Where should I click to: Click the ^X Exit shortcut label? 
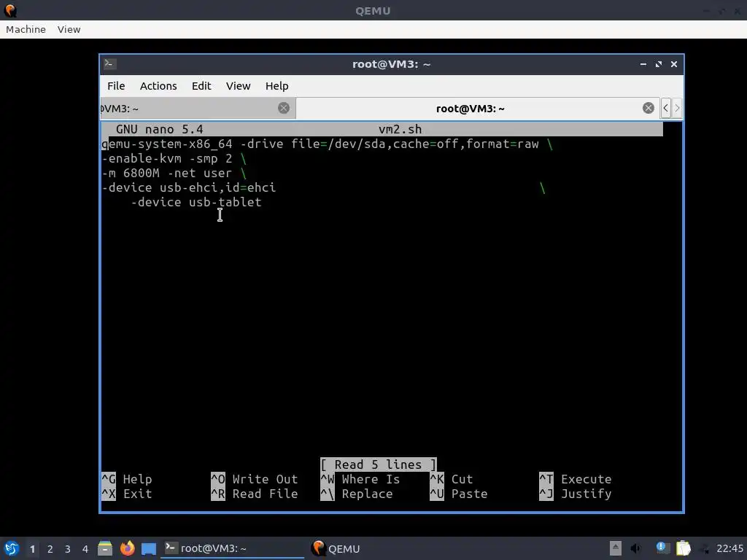coord(127,494)
